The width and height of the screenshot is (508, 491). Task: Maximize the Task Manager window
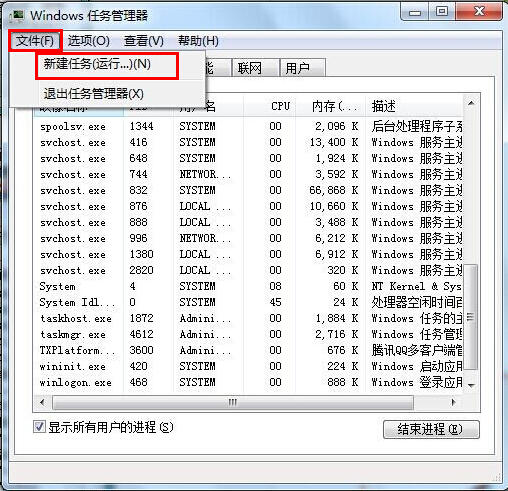442,12
